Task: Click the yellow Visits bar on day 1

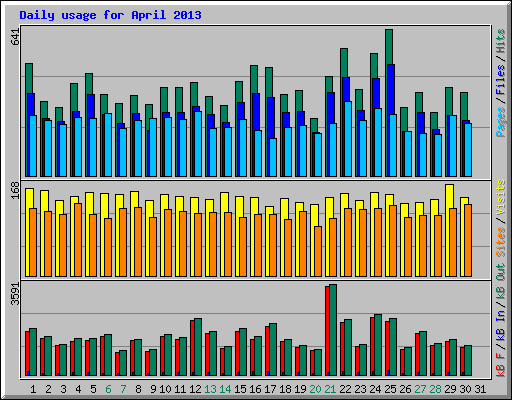Action: pos(29,199)
